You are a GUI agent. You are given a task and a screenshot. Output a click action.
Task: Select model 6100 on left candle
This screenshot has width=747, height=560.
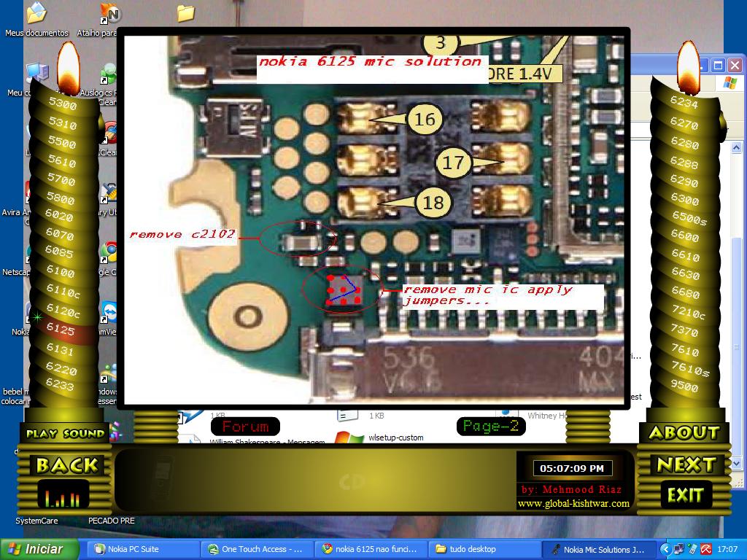(61, 271)
